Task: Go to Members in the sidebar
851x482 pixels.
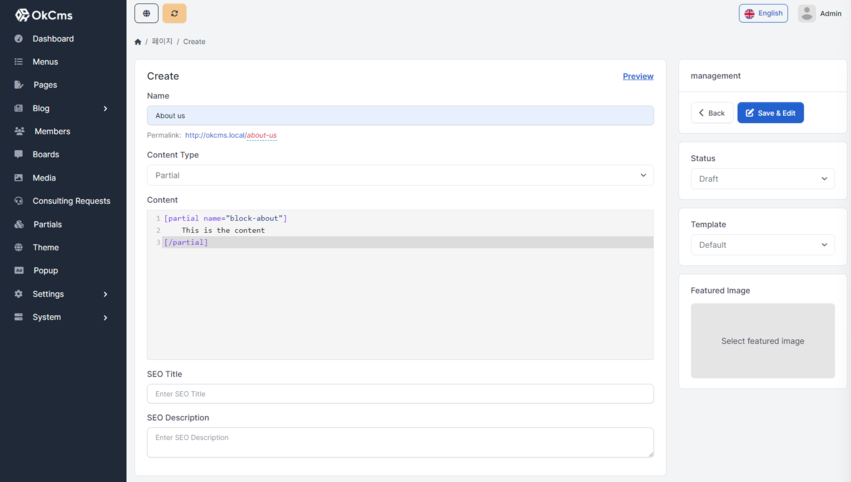Action: click(51, 131)
